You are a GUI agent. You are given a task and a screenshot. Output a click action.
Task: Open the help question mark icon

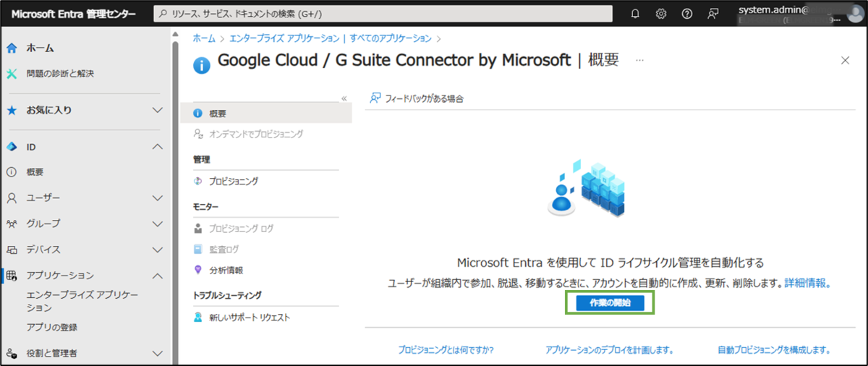click(x=686, y=14)
